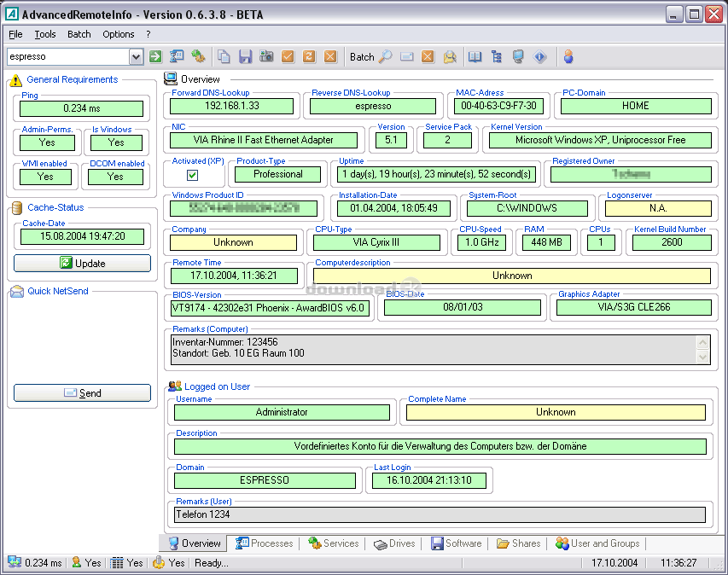Click the database cylinder icon by Cache-Status
The image size is (728, 575).
tap(17, 208)
